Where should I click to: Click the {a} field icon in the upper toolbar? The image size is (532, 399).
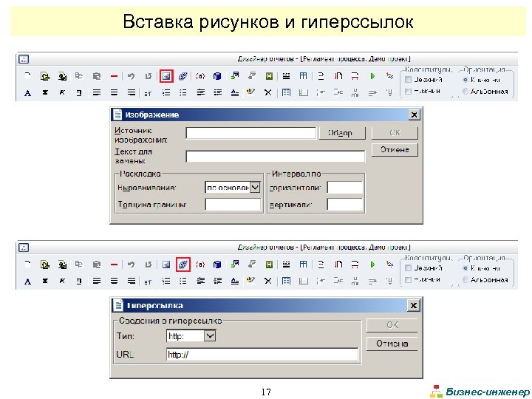[200, 76]
